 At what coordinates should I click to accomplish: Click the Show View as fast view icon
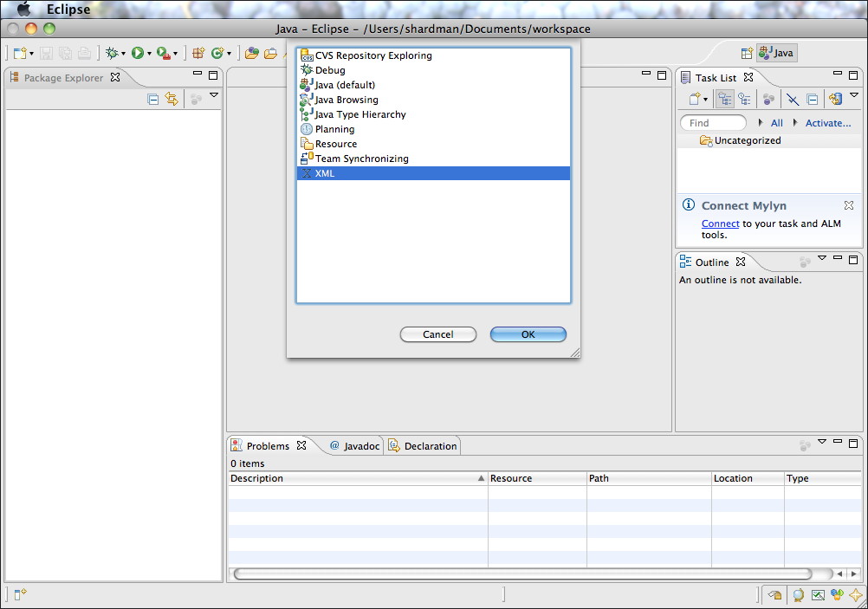(20, 594)
